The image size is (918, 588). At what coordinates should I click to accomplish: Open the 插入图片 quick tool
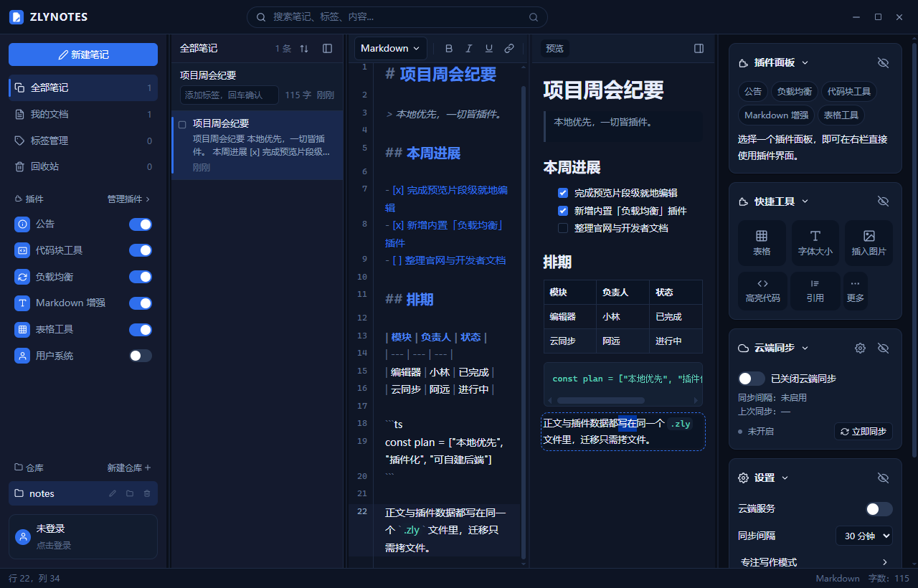[x=869, y=243]
